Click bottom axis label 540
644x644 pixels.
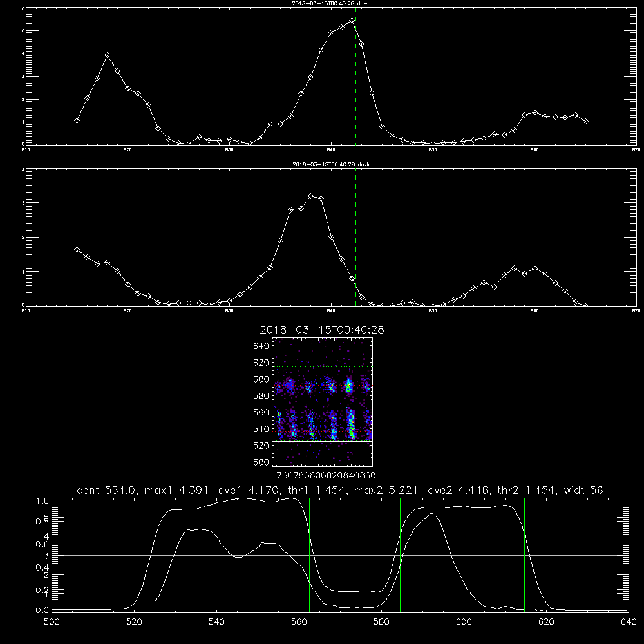[x=216, y=622]
